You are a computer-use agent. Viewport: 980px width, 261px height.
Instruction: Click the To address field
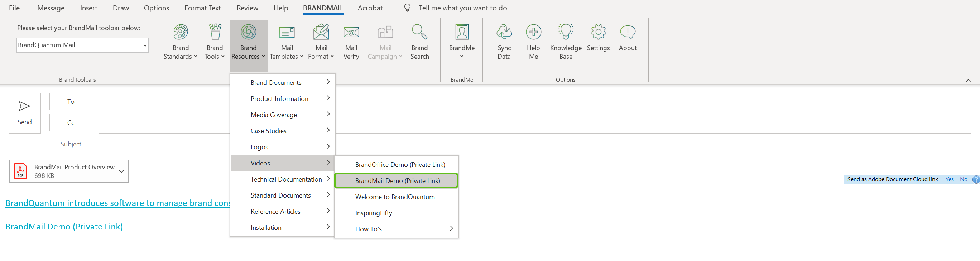[535, 102]
